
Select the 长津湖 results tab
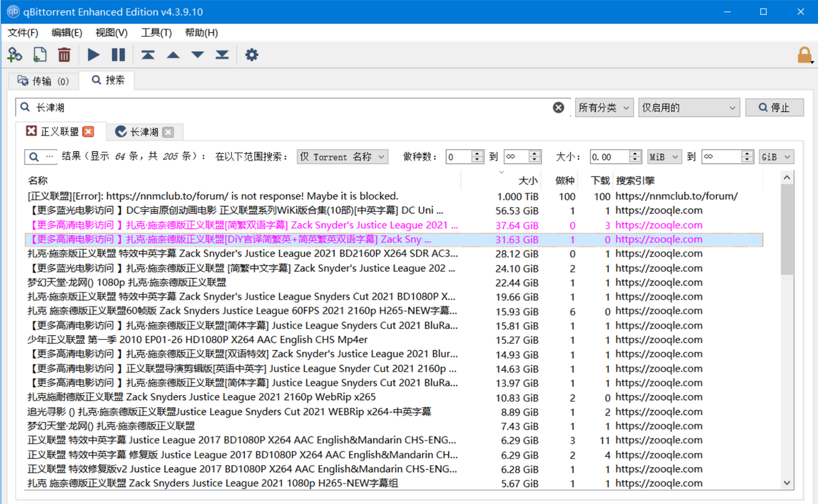[144, 132]
